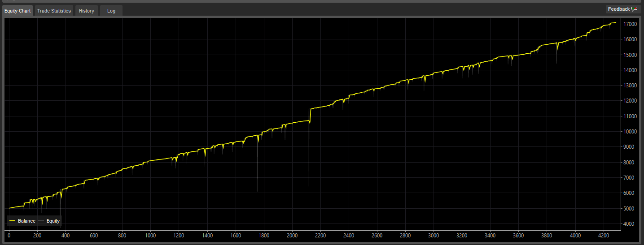Open the History tab
The height and width of the screenshot is (245, 644).
(87, 11)
